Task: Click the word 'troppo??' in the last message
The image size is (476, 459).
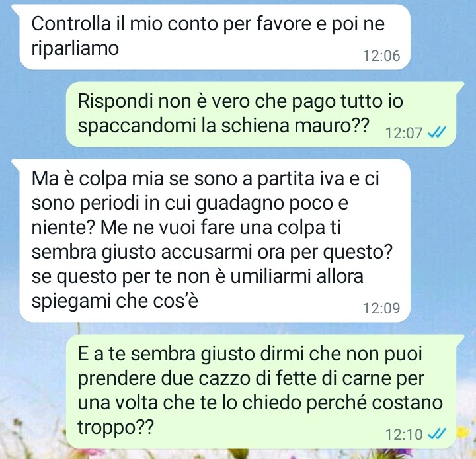Action: click(x=116, y=427)
